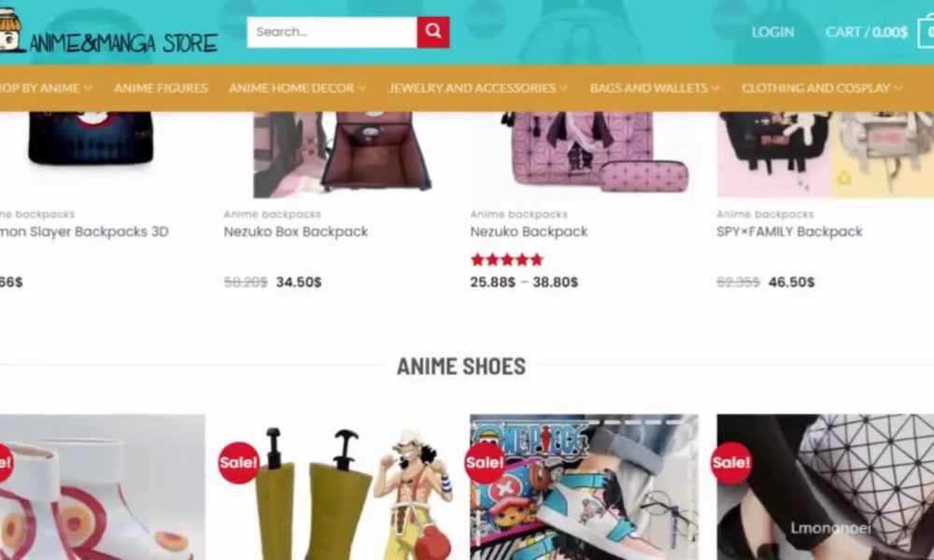934x560 pixels.
Task: Open the cart bag icon
Action: click(x=928, y=31)
